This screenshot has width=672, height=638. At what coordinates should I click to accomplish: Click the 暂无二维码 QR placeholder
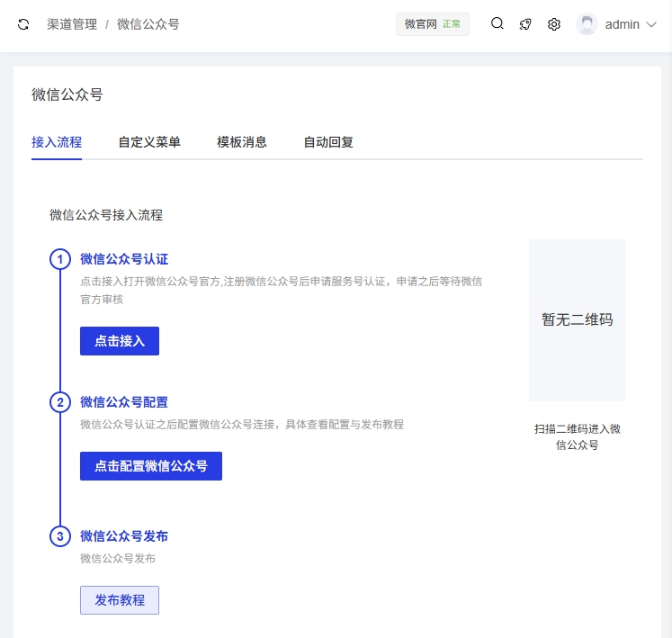tap(577, 319)
